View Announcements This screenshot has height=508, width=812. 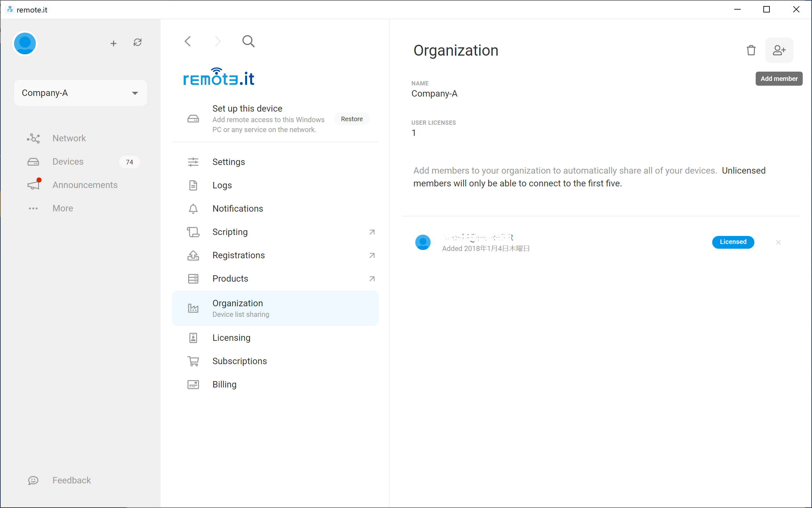[x=85, y=185]
